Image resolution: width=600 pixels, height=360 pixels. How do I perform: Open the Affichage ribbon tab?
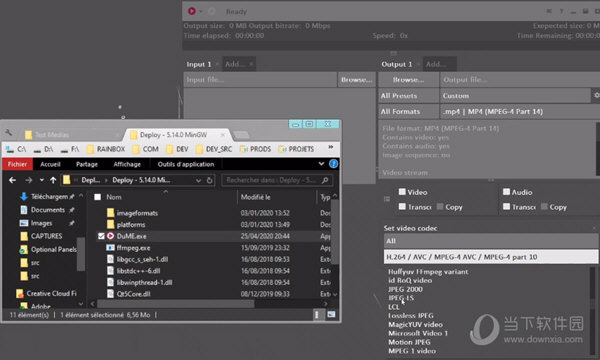(x=127, y=164)
